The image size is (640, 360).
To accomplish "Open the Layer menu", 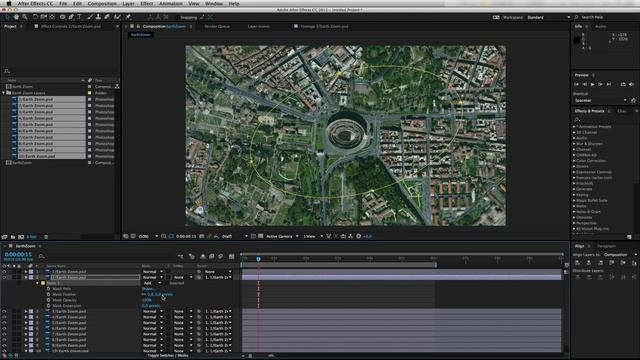I will [128, 4].
